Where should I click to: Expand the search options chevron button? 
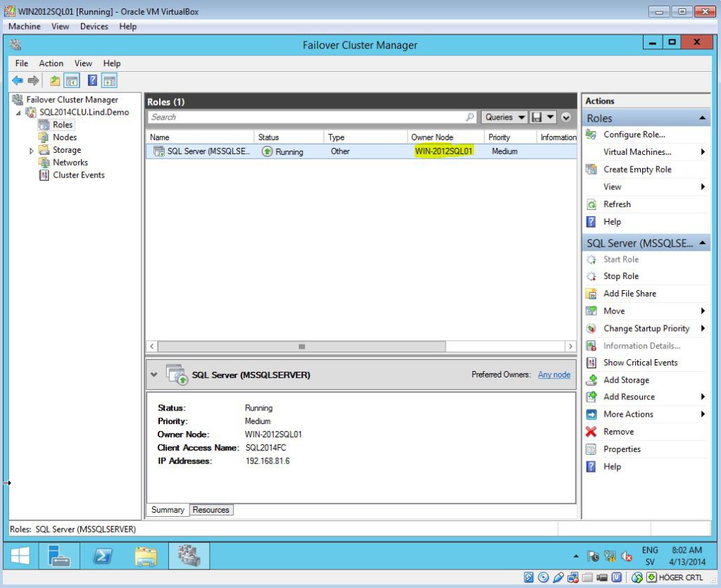tap(566, 117)
